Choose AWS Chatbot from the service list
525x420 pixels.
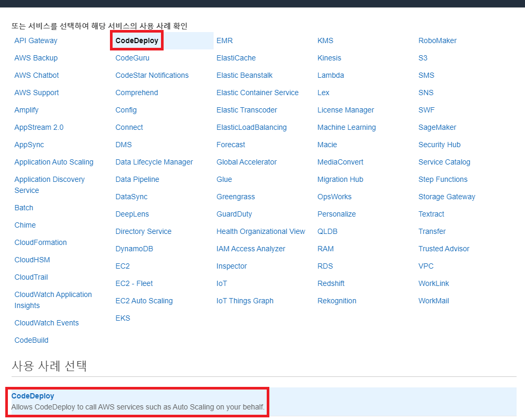[x=36, y=75]
